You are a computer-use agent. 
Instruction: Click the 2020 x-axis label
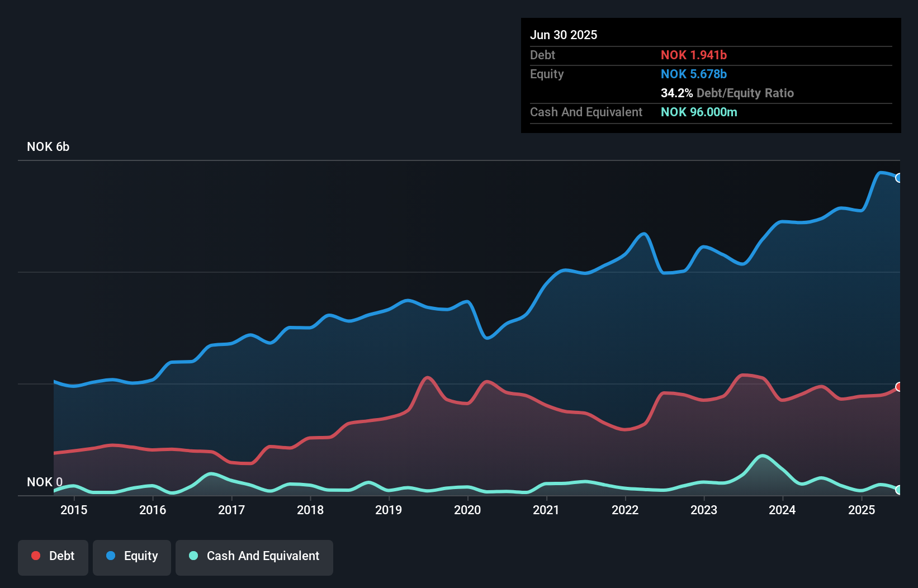(x=467, y=510)
